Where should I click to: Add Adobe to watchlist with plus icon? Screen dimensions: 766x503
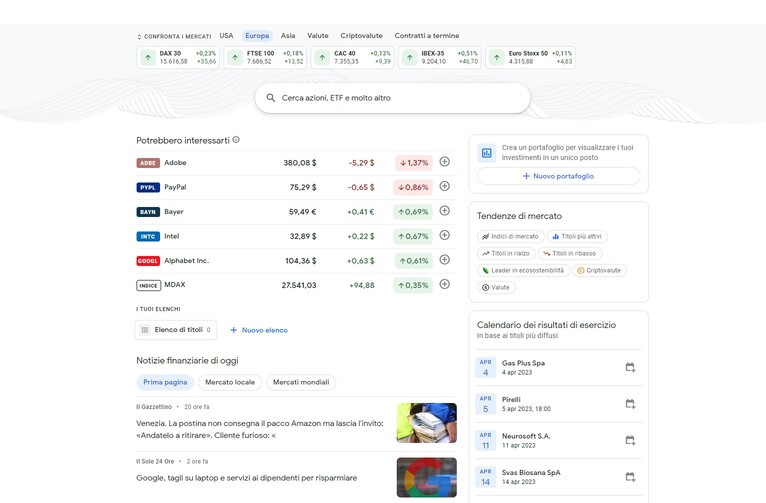pos(444,162)
